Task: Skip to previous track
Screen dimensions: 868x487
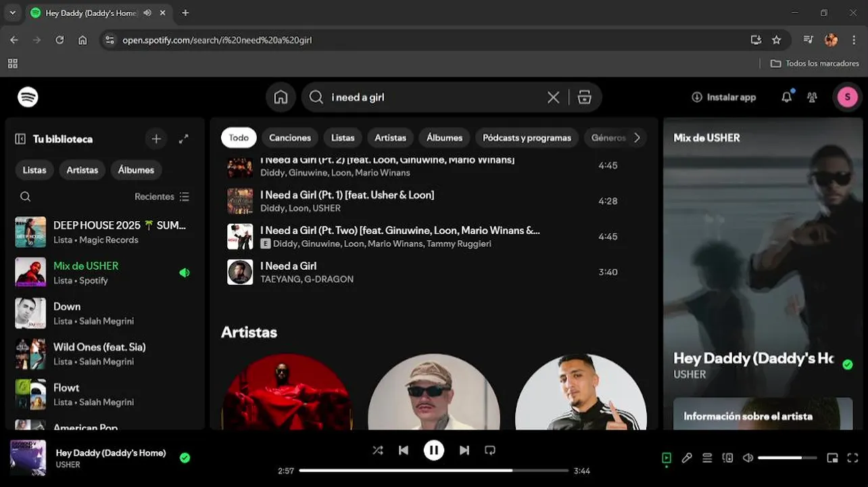Action: (x=404, y=450)
